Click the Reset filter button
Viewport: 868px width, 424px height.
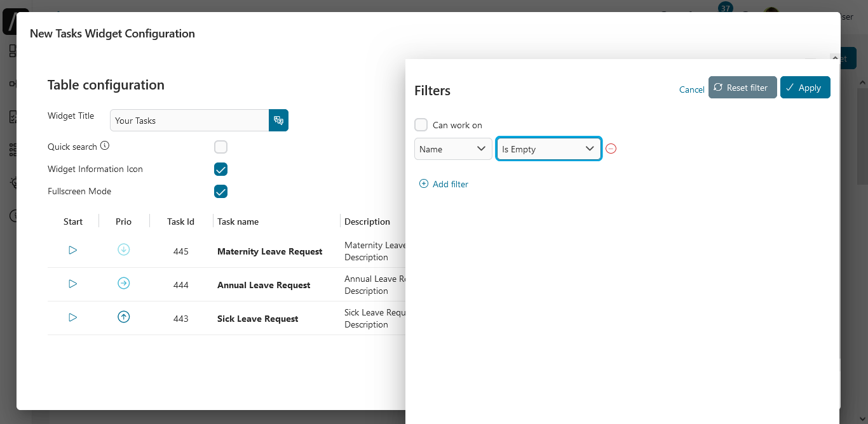point(742,88)
